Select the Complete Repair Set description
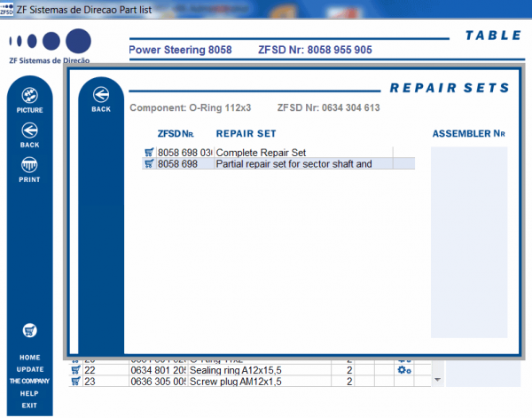This screenshot has width=532, height=418. (x=261, y=153)
